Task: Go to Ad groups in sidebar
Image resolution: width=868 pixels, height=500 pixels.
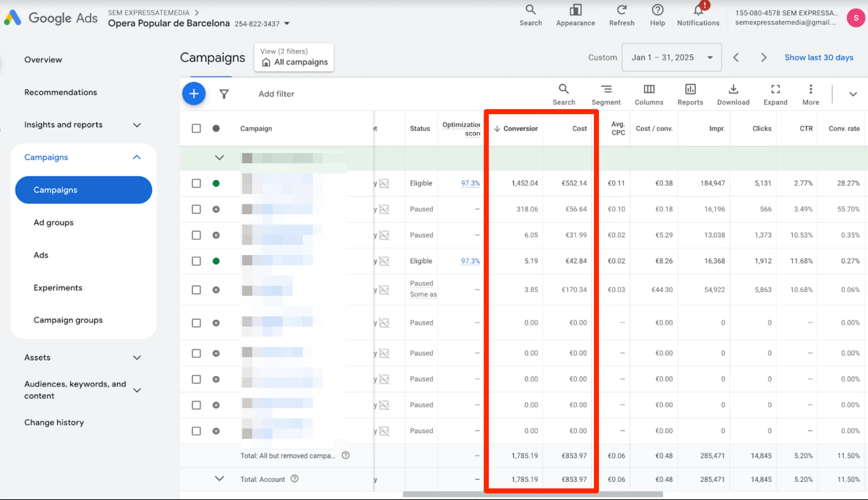Action: click(54, 223)
